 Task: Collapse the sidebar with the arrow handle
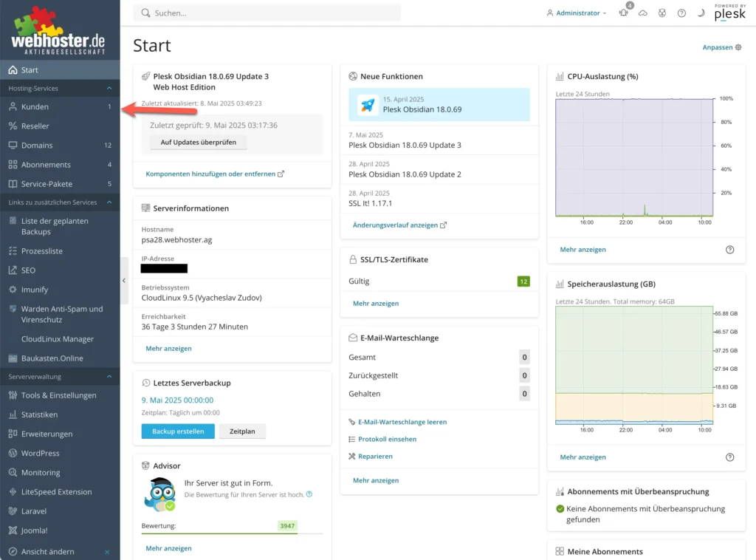124,281
